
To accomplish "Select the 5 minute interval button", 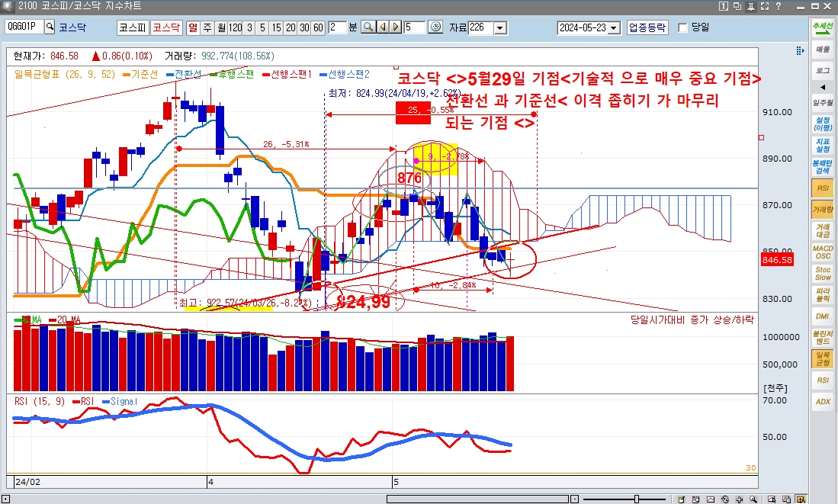I will [x=262, y=27].
